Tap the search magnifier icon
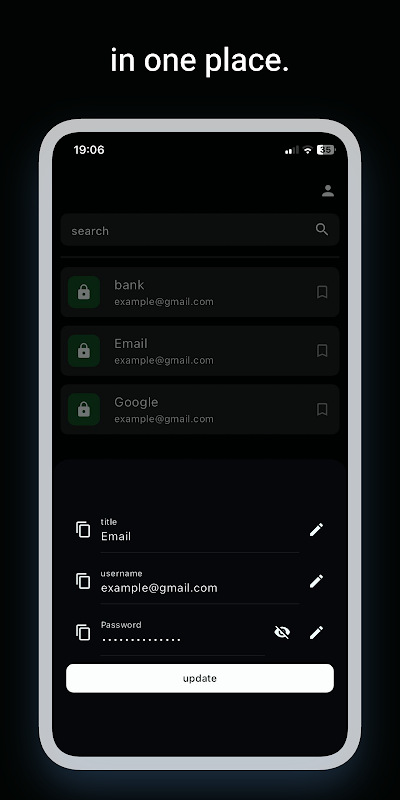 coord(322,230)
